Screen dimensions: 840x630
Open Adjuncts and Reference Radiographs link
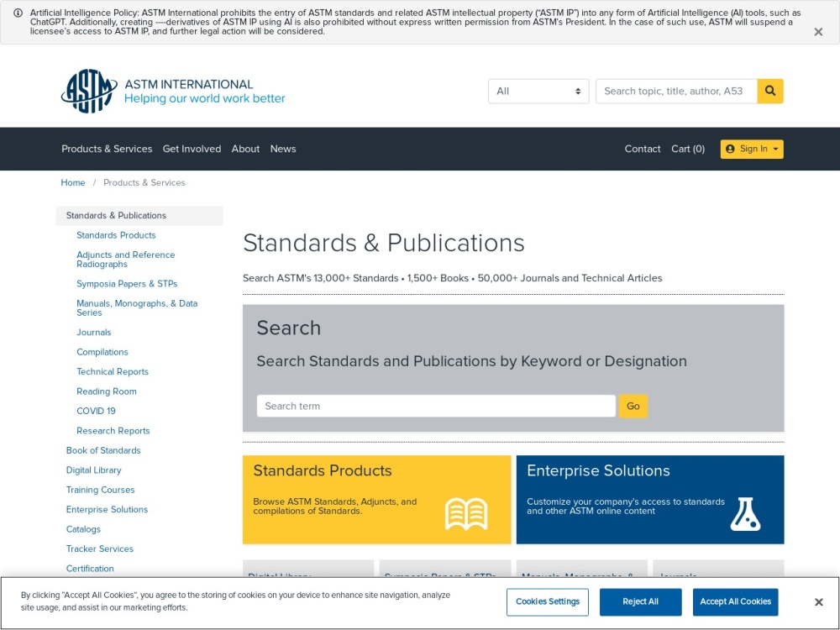(x=126, y=260)
